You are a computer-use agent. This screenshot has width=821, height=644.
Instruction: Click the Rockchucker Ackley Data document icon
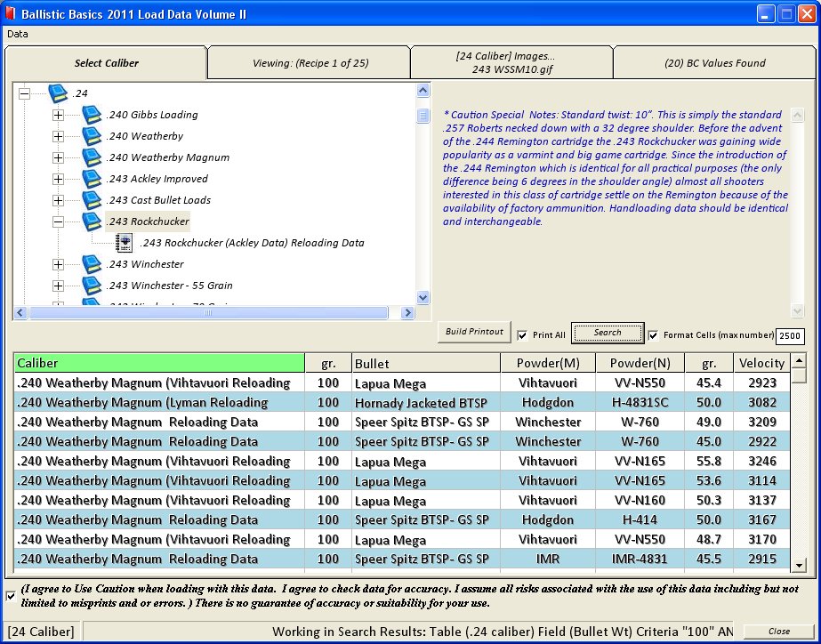[x=125, y=243]
